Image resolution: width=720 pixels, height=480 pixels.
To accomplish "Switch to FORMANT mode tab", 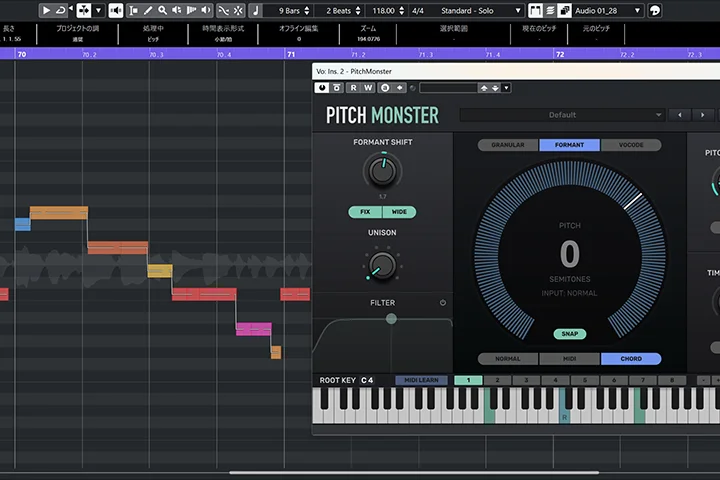I will tap(569, 145).
